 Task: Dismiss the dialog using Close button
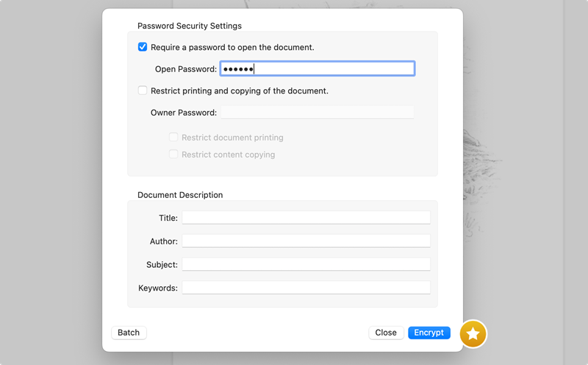click(386, 333)
